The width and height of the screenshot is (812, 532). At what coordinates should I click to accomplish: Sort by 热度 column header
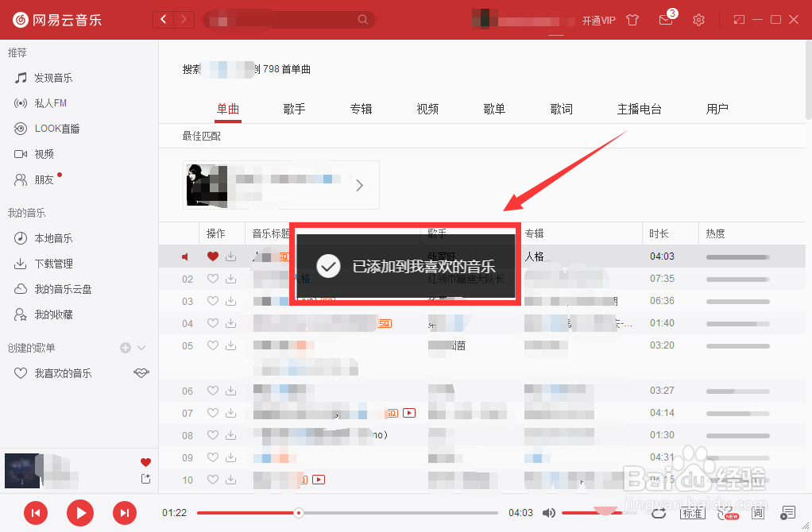coord(715,233)
